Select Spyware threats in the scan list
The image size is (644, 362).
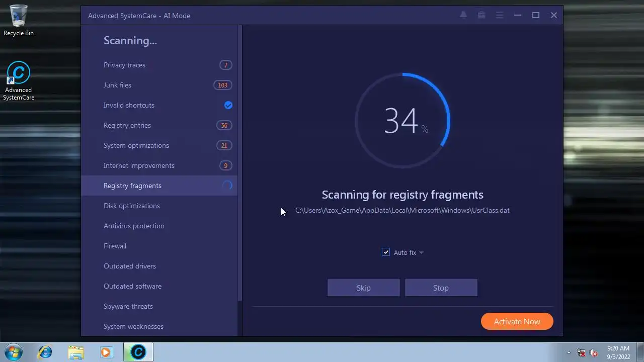[x=159, y=306]
